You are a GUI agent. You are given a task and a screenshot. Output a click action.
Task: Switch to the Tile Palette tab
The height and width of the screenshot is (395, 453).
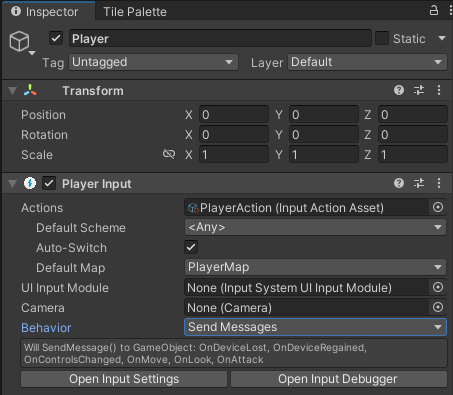(135, 12)
